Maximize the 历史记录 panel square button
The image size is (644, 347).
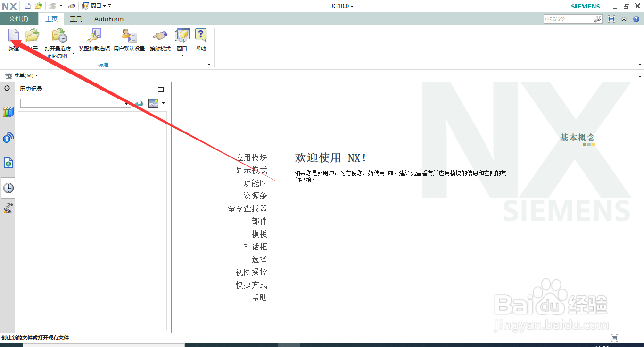(161, 89)
